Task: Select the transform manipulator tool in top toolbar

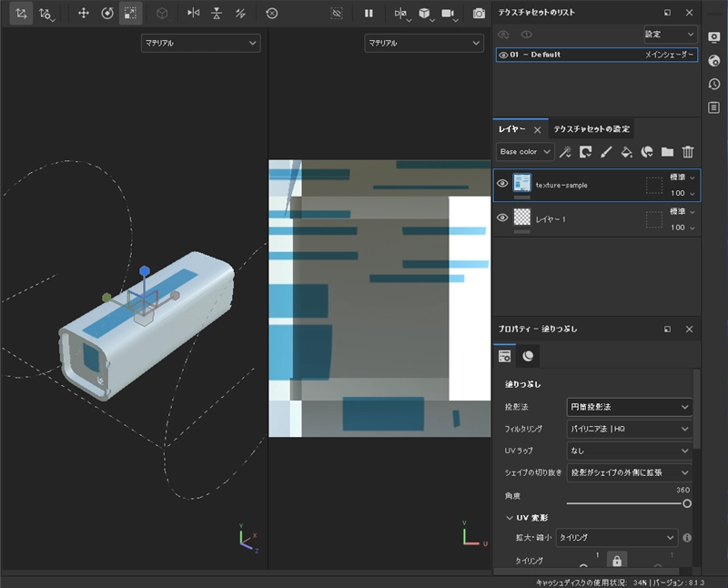Action: click(x=21, y=13)
